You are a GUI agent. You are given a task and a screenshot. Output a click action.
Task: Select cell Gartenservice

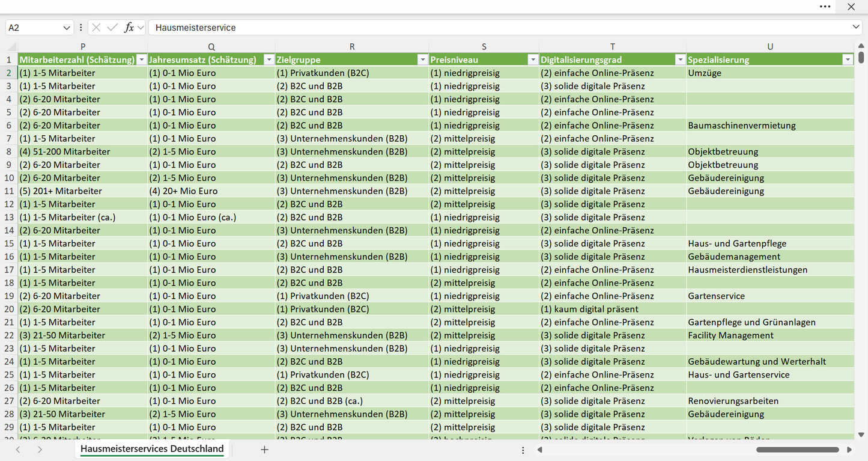(770, 296)
